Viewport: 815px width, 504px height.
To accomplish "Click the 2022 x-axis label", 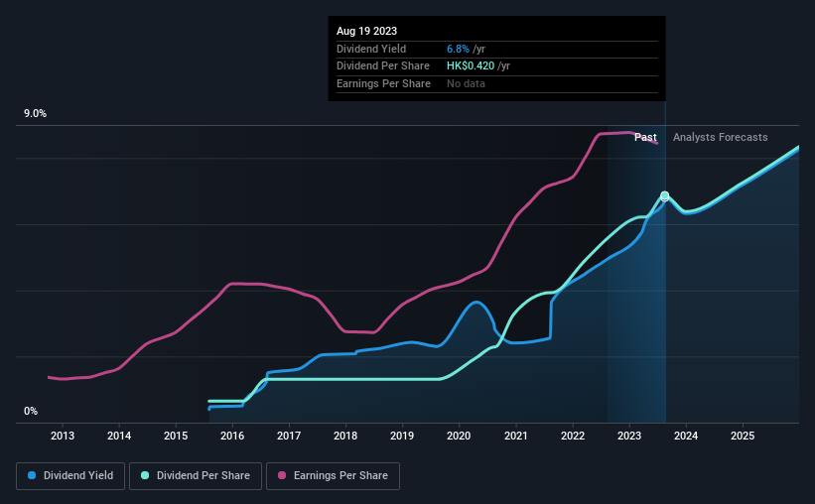I will 573,436.
